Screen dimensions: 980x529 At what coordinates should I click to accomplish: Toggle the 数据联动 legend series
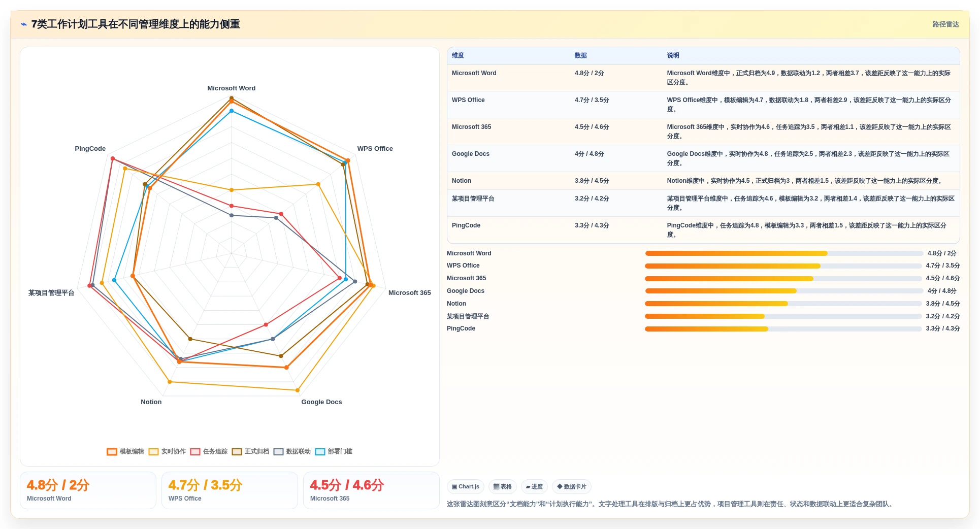pos(292,451)
